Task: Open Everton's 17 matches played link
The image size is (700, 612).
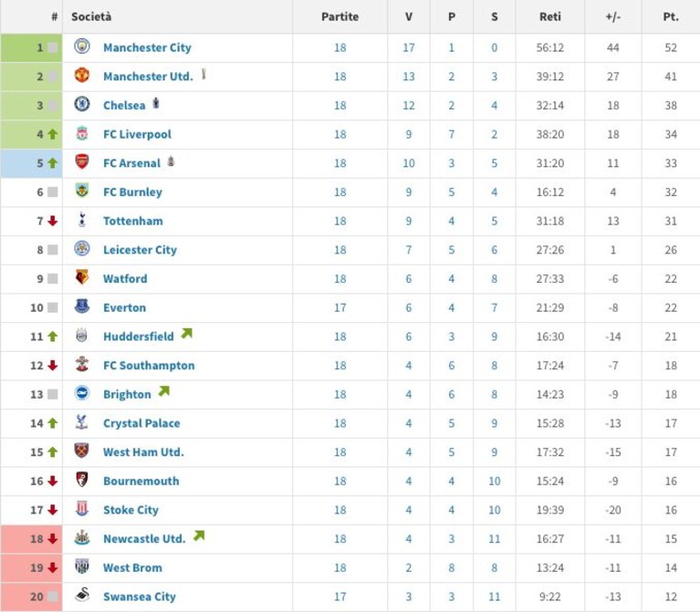Action: [340, 307]
